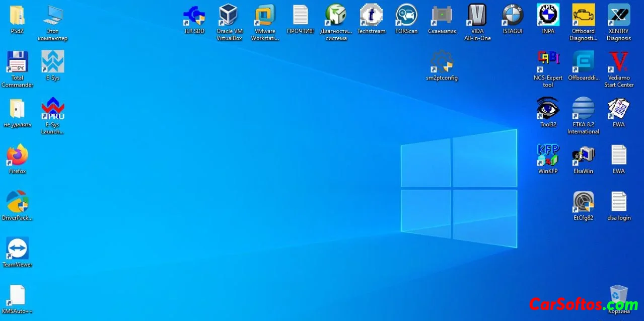644x321 pixels.
Task: Click the TeamViewer desktop shortcut
Action: [x=17, y=249]
